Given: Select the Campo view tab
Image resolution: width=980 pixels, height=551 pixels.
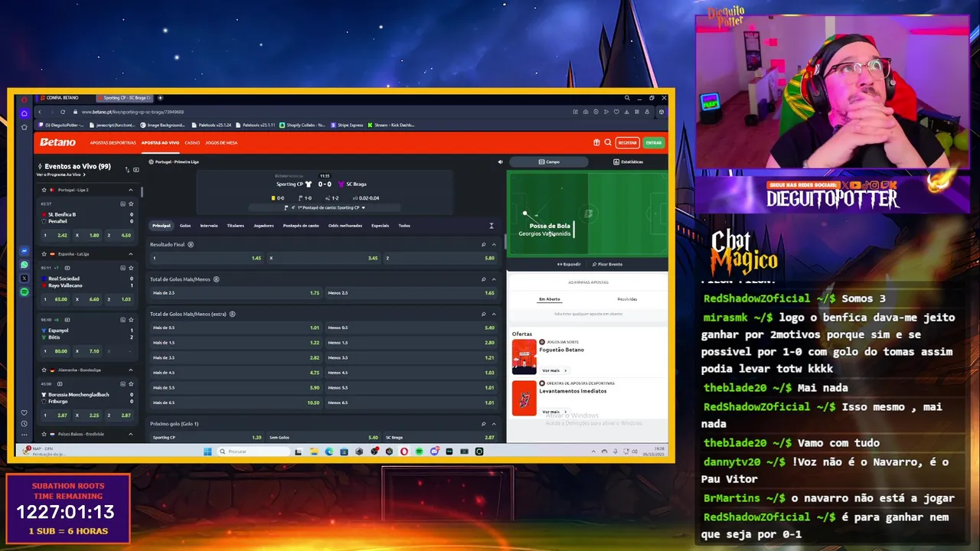Looking at the screenshot, I should pyautogui.click(x=549, y=161).
